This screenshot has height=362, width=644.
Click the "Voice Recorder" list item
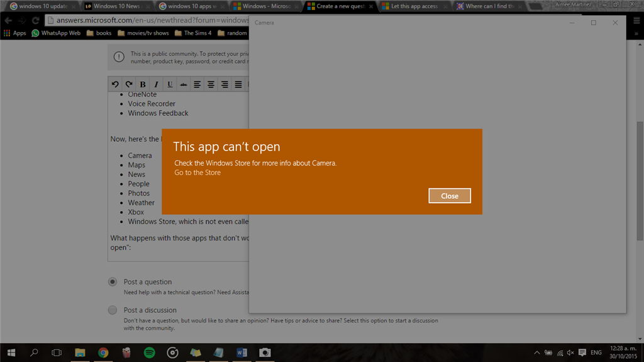point(152,104)
